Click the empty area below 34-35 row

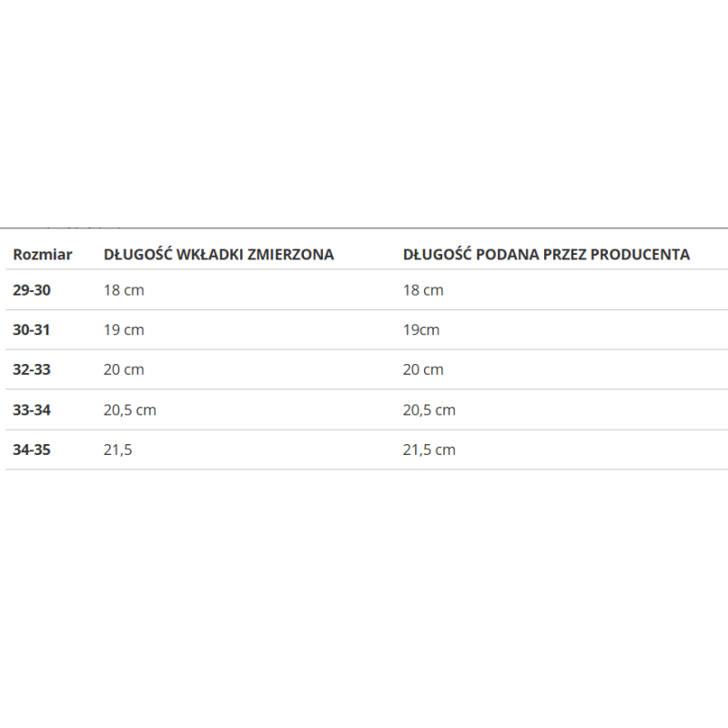click(x=364, y=594)
